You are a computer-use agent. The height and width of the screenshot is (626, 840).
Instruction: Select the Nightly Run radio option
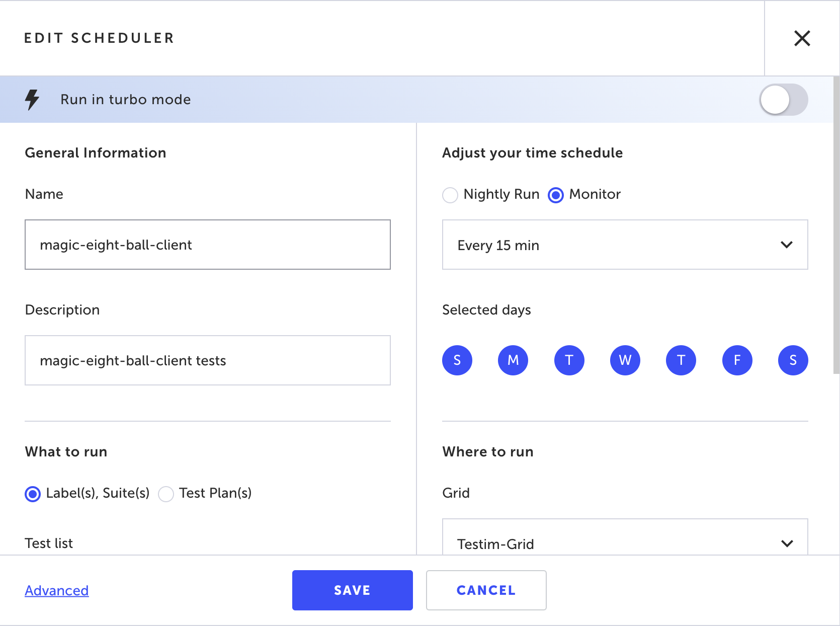pos(450,195)
